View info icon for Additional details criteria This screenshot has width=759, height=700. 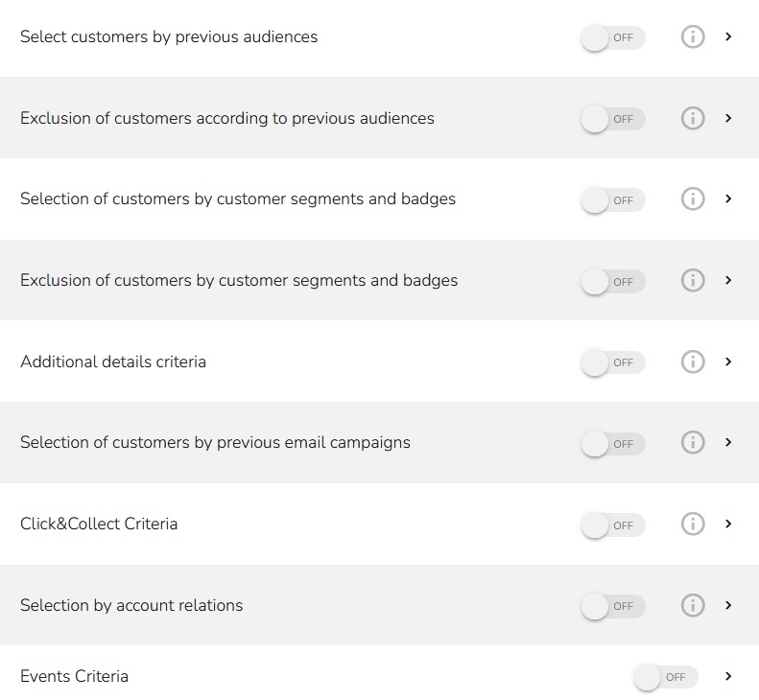693,362
